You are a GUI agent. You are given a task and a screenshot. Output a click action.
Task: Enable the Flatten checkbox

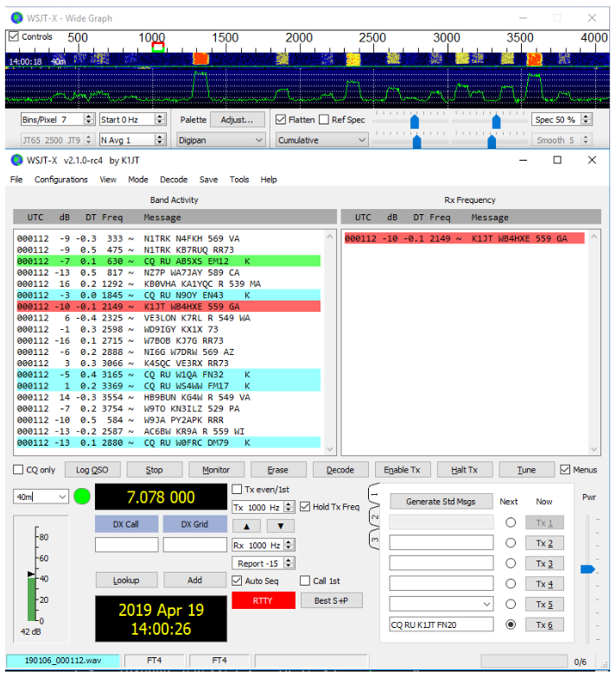click(281, 119)
